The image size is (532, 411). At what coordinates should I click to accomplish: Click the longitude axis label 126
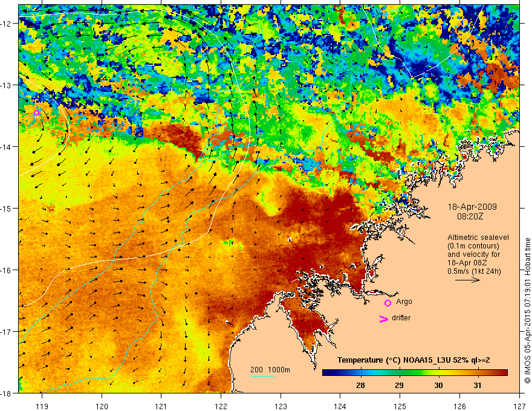(459, 406)
